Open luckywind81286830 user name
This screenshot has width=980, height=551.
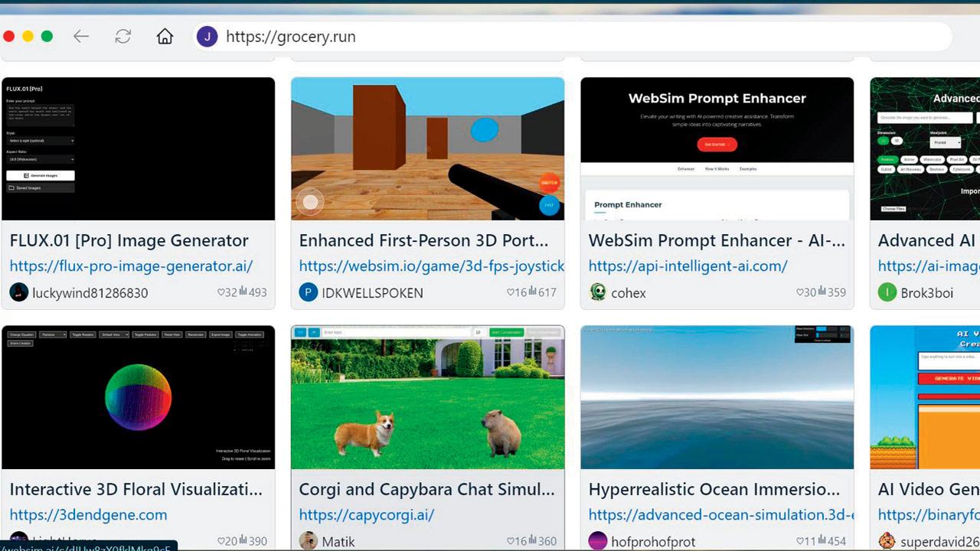[90, 293]
